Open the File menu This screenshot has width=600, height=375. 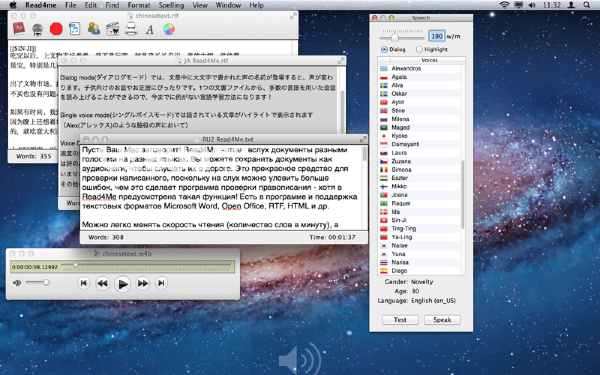click(70, 5)
